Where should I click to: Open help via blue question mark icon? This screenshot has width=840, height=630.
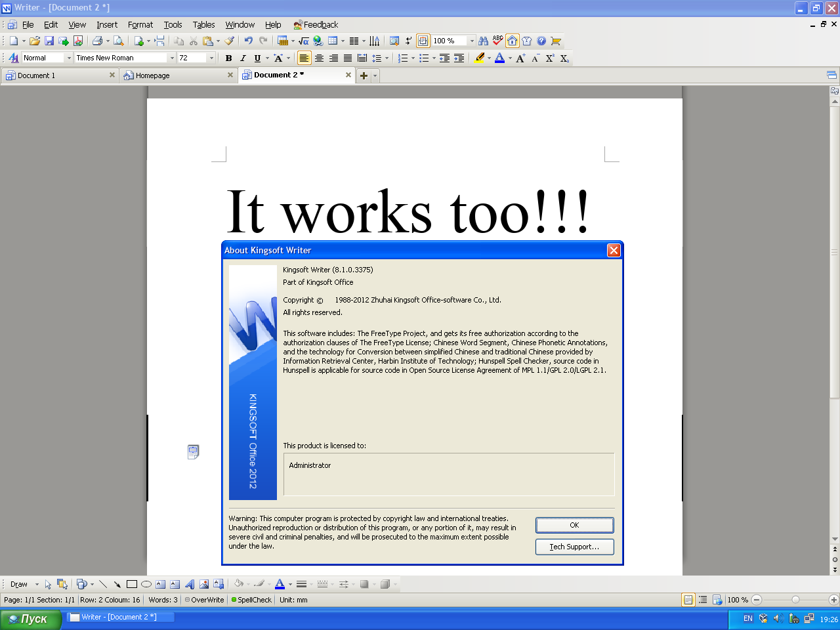[541, 41]
